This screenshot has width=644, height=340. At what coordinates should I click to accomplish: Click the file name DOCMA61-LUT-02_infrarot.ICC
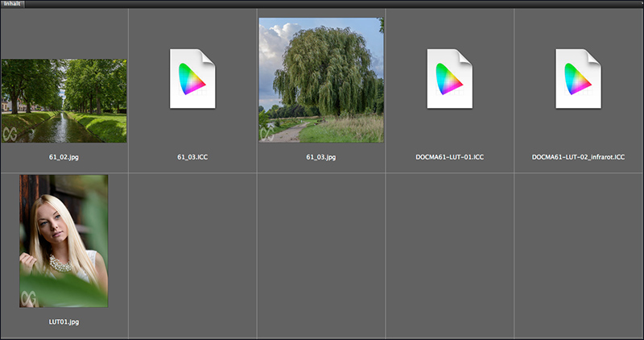(x=578, y=157)
